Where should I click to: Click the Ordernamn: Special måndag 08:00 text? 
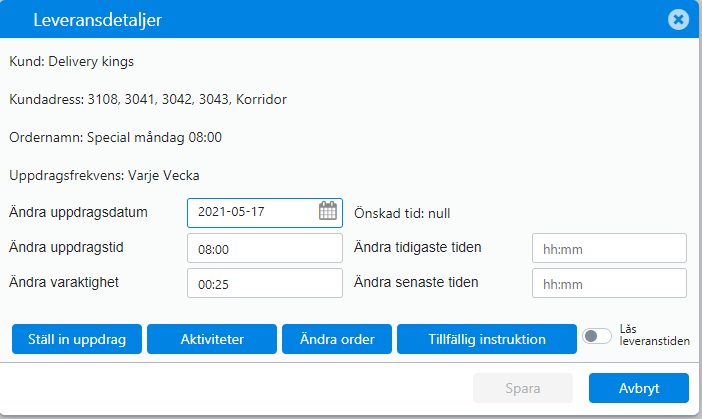click(116, 137)
